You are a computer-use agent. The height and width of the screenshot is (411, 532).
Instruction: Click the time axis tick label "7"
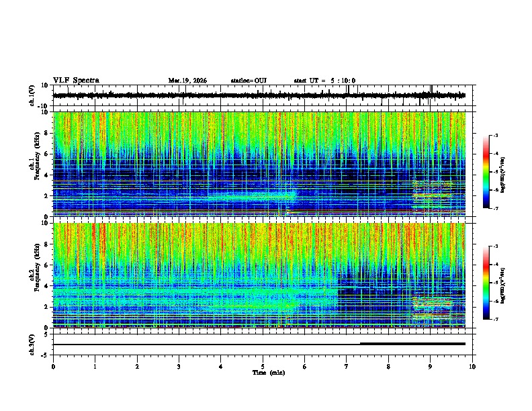coord(347,366)
